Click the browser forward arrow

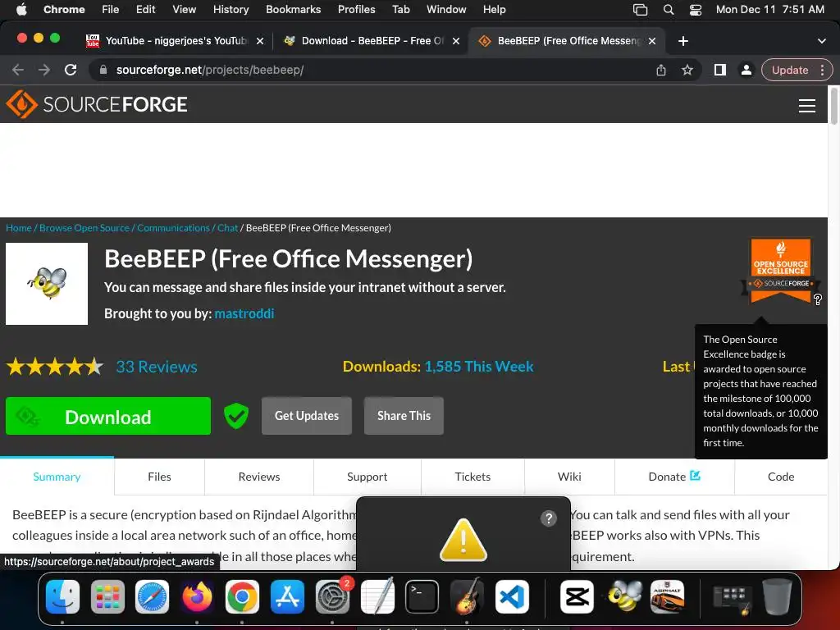(x=44, y=71)
